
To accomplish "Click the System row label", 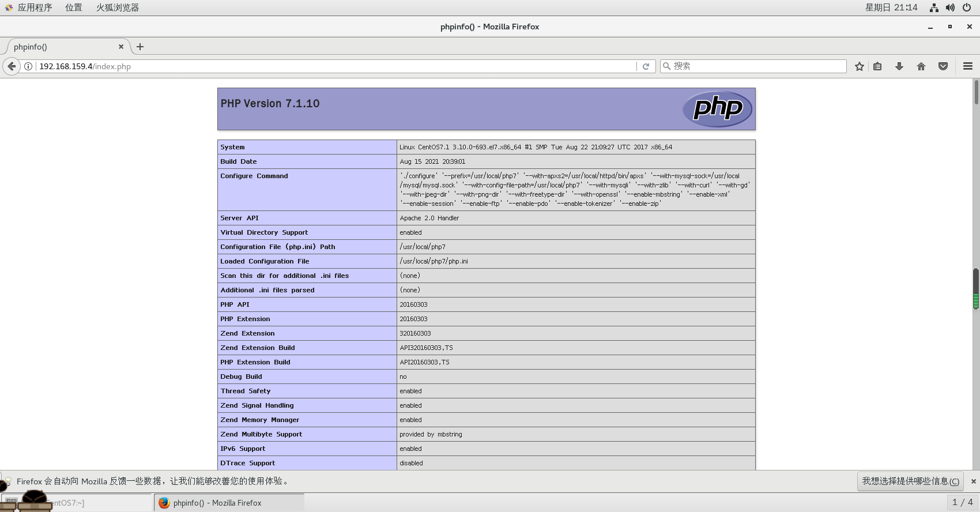I will [232, 147].
